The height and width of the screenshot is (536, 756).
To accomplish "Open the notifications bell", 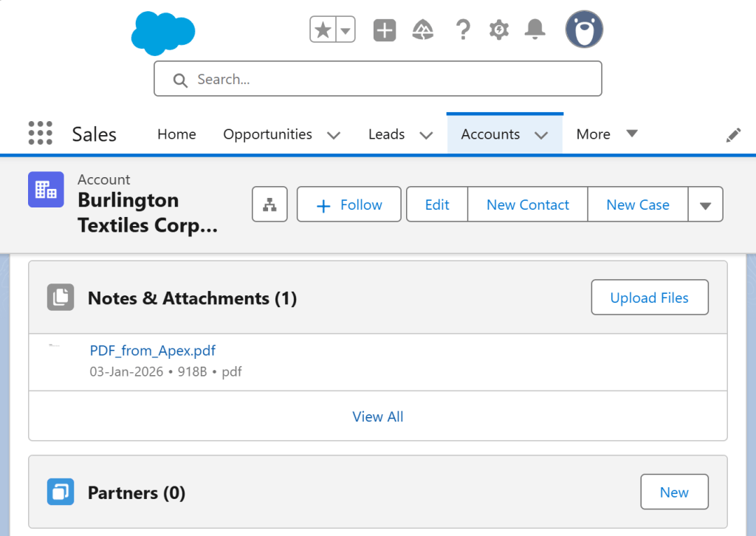I will [535, 30].
